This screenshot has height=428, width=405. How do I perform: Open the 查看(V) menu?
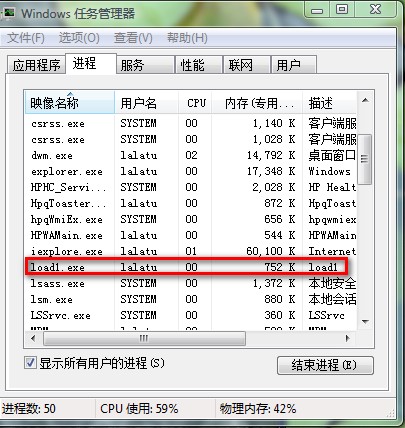tap(133, 38)
